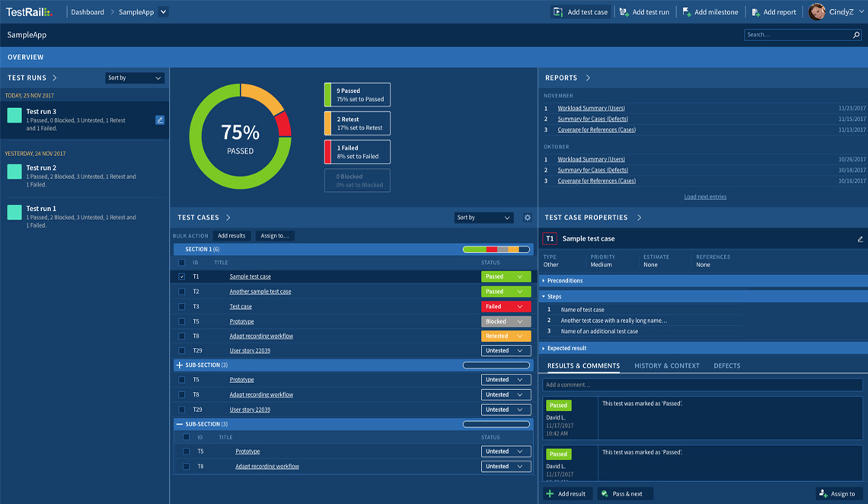Click the Add milestone icon
The width and height of the screenshot is (868, 504).
[x=687, y=12]
